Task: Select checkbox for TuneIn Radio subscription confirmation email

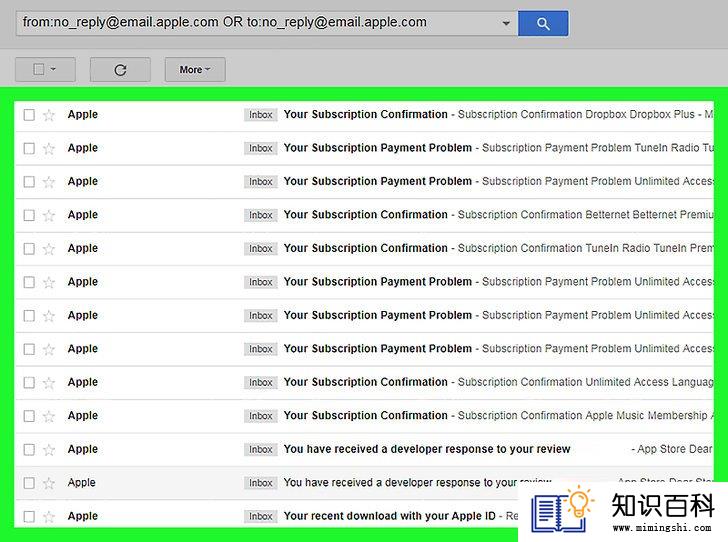Action: [29, 248]
